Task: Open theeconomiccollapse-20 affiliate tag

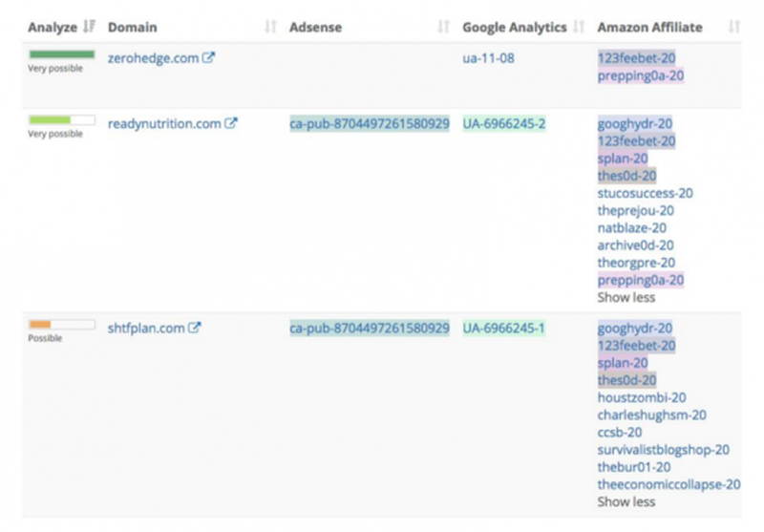Action: point(669,485)
